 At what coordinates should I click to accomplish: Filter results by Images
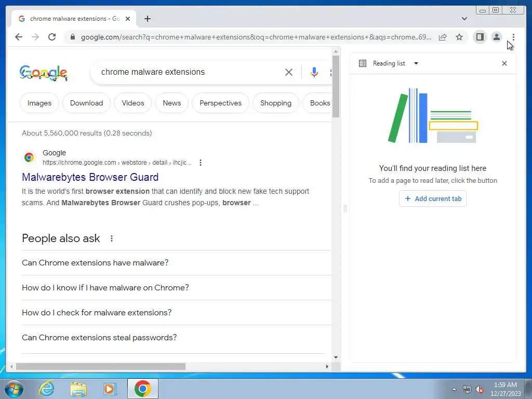tap(39, 103)
